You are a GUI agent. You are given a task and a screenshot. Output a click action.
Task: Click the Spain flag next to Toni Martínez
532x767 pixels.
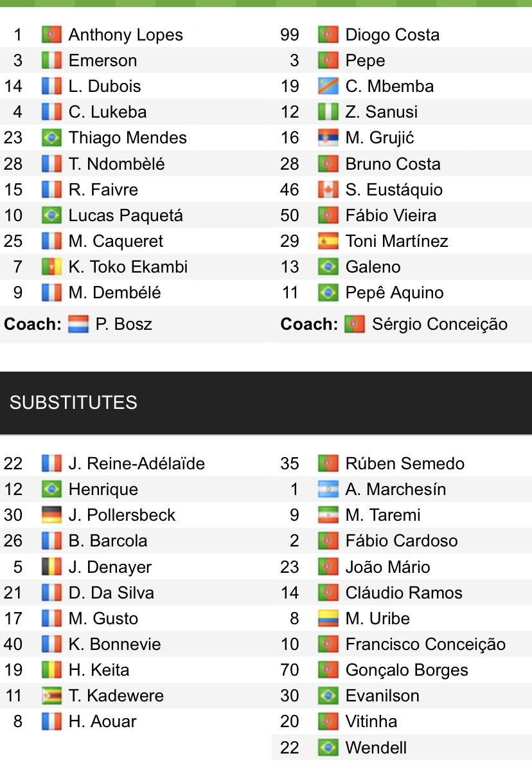coord(328,241)
